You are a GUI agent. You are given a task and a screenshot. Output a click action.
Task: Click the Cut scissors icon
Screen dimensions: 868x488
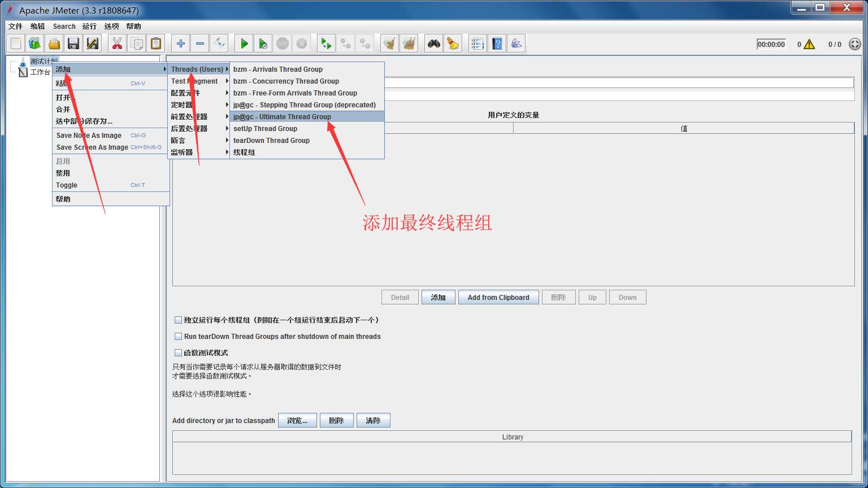click(117, 43)
